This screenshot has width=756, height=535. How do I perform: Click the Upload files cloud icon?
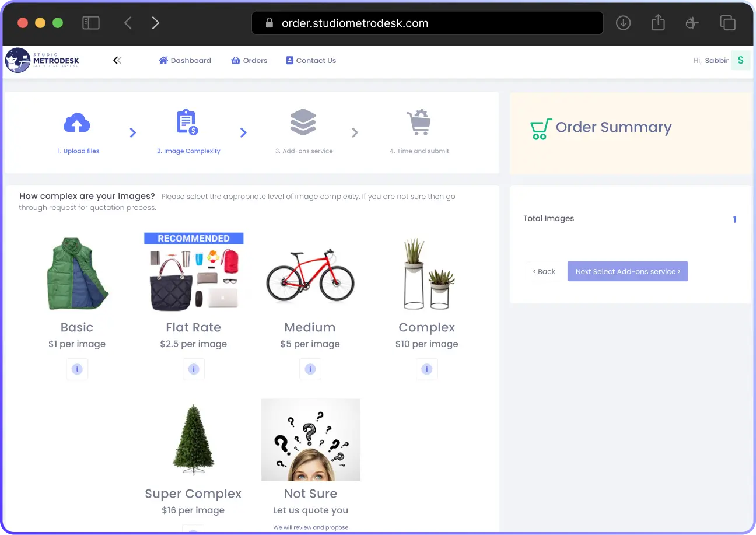tap(77, 123)
